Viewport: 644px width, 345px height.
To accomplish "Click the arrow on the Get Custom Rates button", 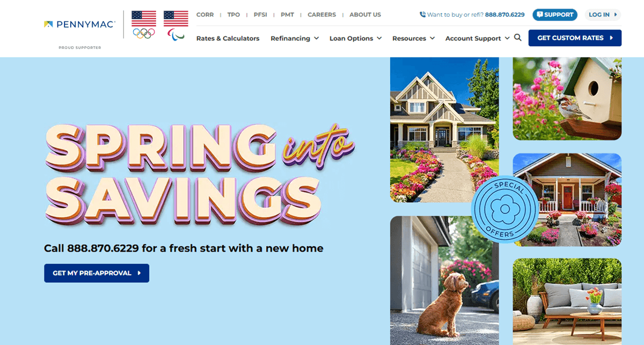I will tap(611, 38).
